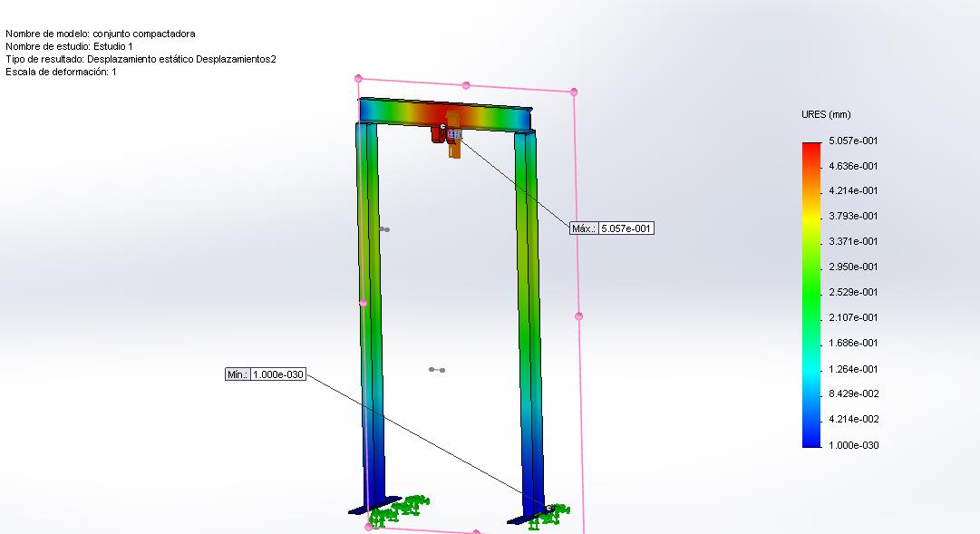The height and width of the screenshot is (534, 980).
Task: Click the gray connector symbol in the frame center
Action: (437, 370)
